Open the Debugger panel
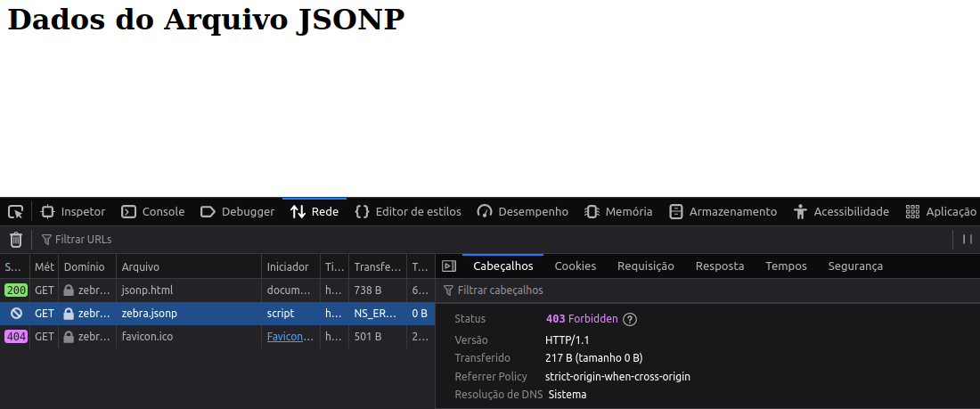Image resolution: width=980 pixels, height=409 pixels. point(237,212)
